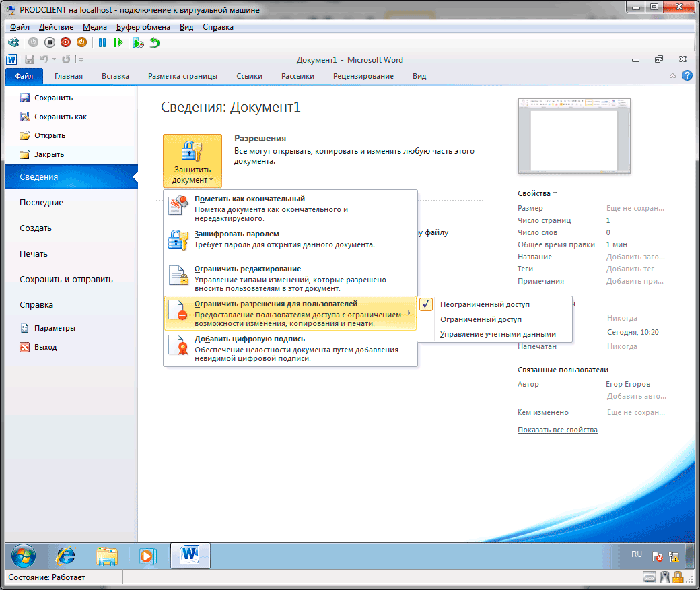Click the red Shut Down VM icon

click(x=66, y=42)
